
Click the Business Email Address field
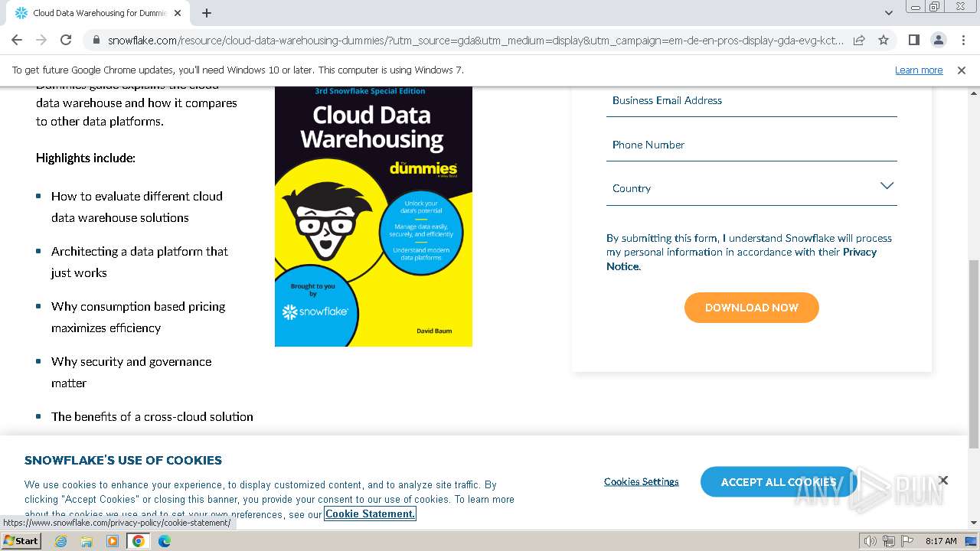[751, 101]
